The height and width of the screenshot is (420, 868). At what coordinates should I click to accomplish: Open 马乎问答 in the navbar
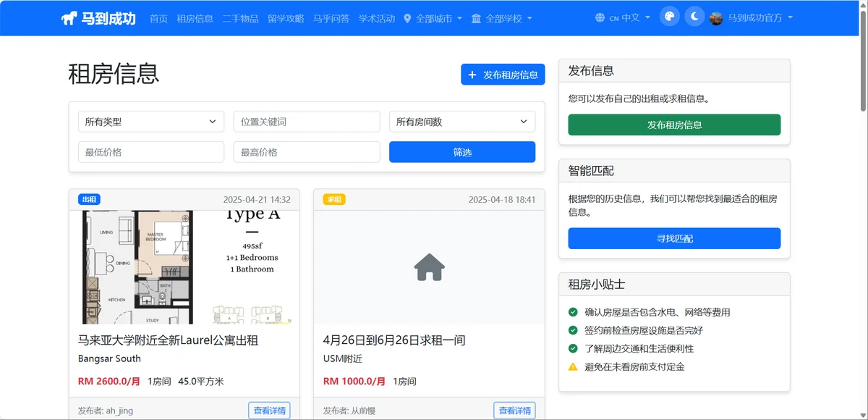331,18
